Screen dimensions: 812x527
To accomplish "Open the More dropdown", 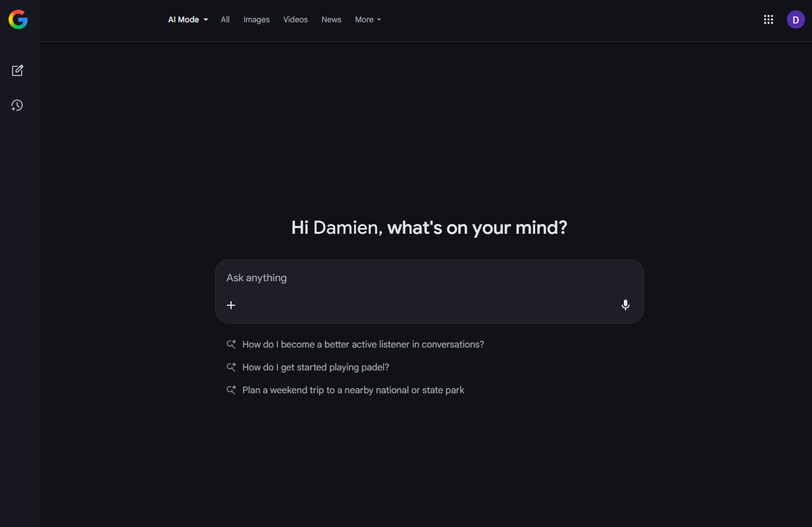I will pyautogui.click(x=367, y=19).
